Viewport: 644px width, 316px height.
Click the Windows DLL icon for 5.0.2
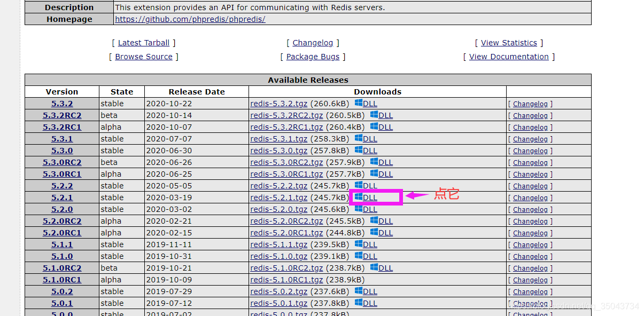(x=359, y=291)
